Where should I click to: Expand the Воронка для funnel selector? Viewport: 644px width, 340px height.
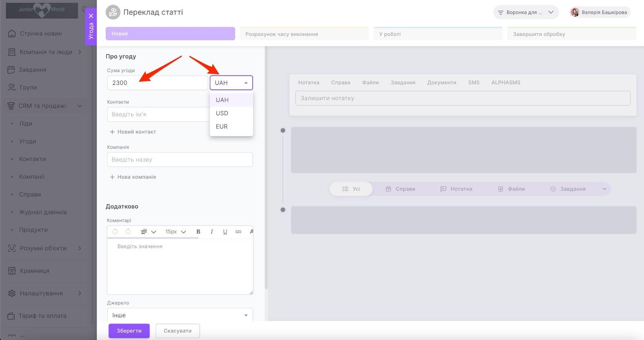525,12
